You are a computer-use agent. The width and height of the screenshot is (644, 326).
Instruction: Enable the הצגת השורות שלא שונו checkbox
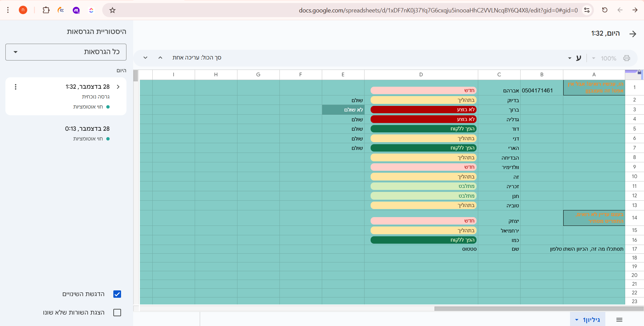pyautogui.click(x=117, y=313)
